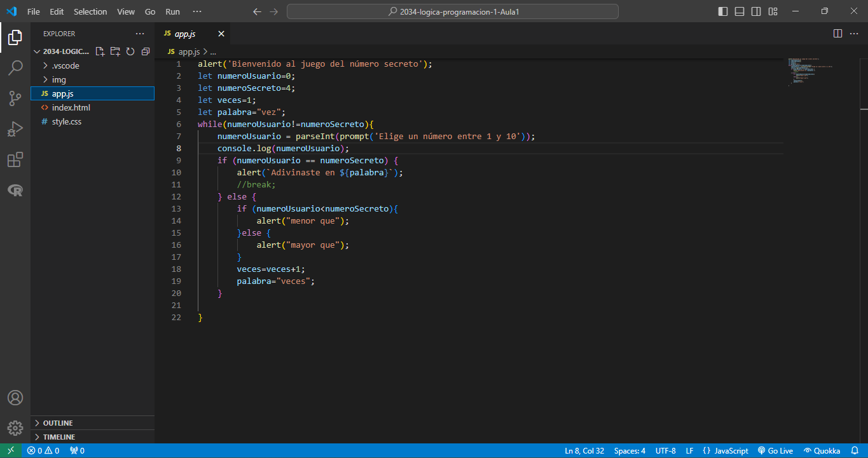Expand the TIMELINE section
This screenshot has width=868, height=458.
92,437
